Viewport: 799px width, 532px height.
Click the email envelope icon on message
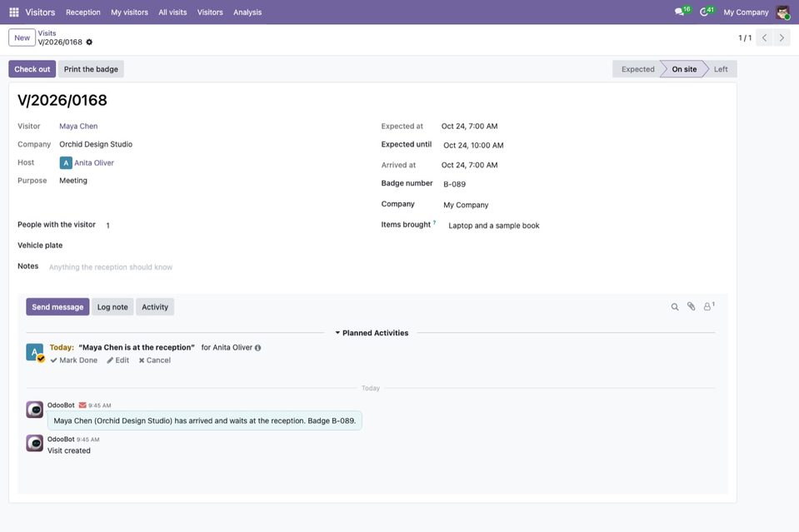point(82,405)
